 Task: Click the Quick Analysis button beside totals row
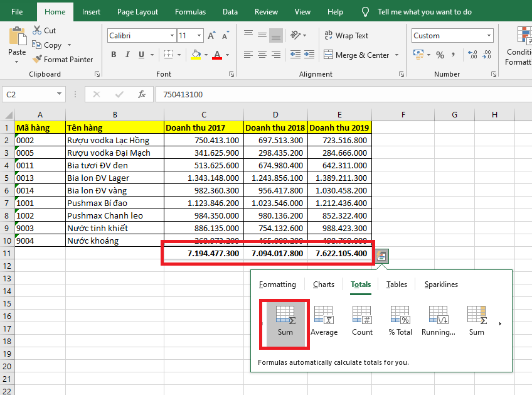point(381,256)
